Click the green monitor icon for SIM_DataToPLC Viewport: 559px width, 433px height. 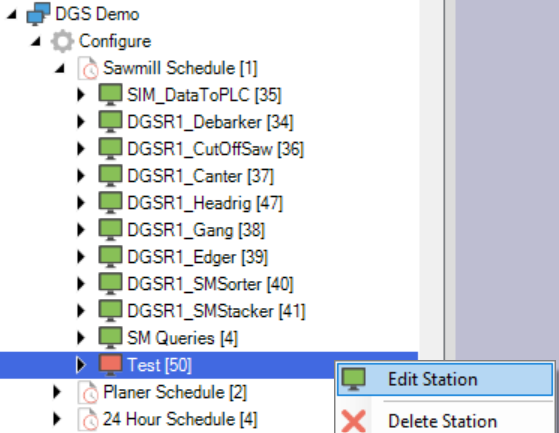pyautogui.click(x=110, y=95)
